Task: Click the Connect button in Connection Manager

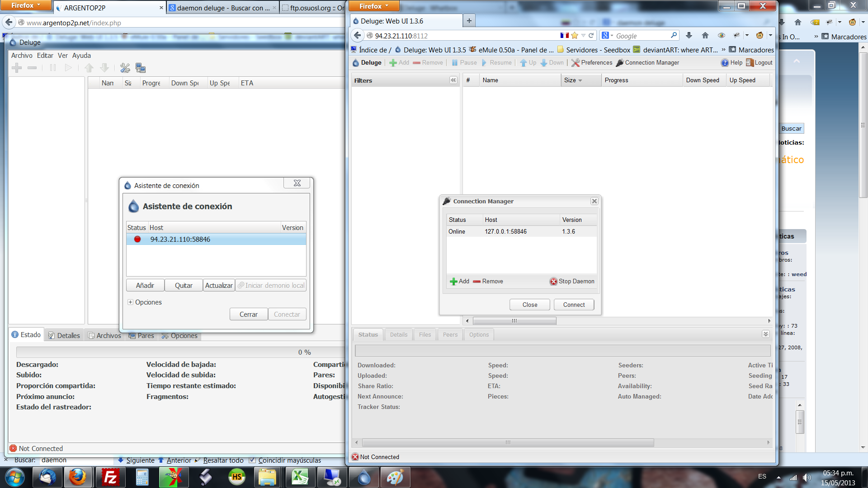Action: coord(574,305)
